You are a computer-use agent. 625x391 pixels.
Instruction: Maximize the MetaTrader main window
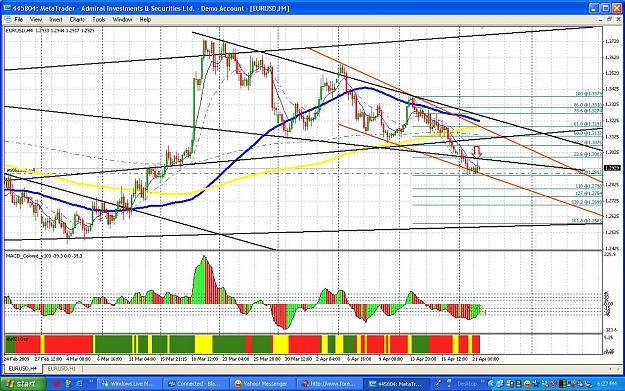pyautogui.click(x=605, y=8)
